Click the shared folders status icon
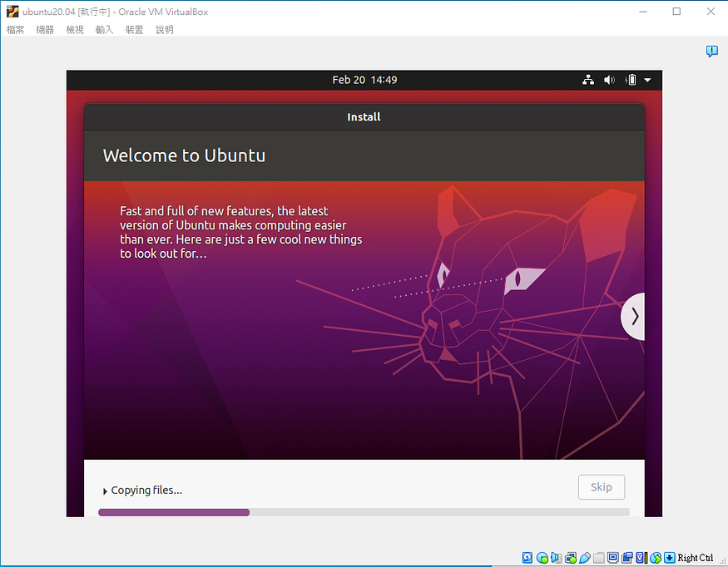This screenshot has width=728, height=567. click(x=599, y=557)
